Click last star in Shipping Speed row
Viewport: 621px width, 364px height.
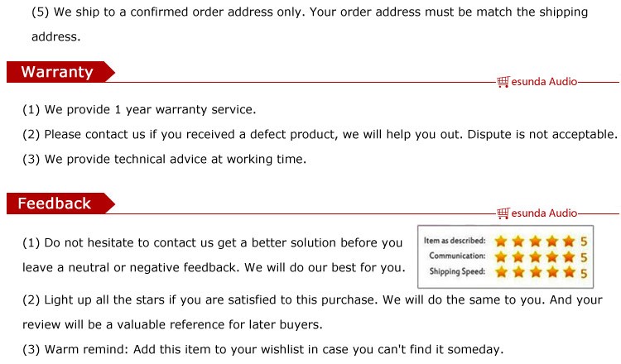pos(568,271)
